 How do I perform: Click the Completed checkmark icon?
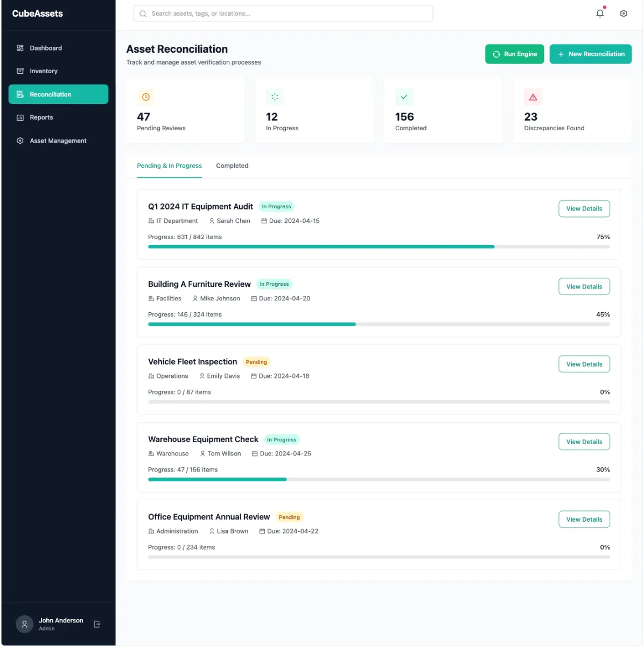pos(404,97)
